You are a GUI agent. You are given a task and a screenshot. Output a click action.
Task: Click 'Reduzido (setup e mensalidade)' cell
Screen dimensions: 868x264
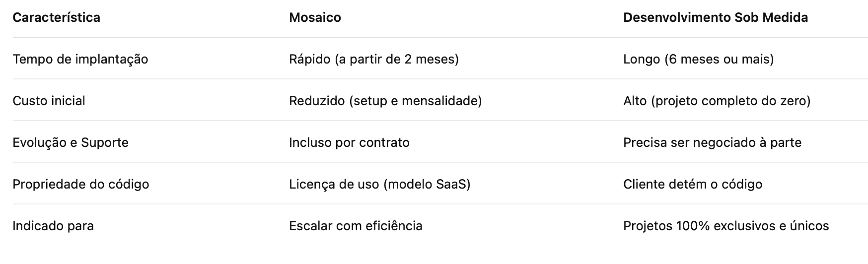click(385, 101)
